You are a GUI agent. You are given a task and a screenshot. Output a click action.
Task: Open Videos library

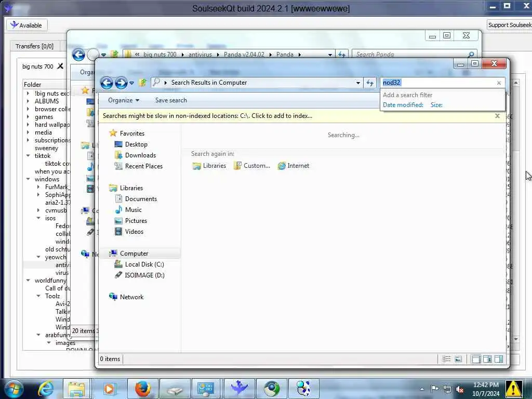click(134, 231)
